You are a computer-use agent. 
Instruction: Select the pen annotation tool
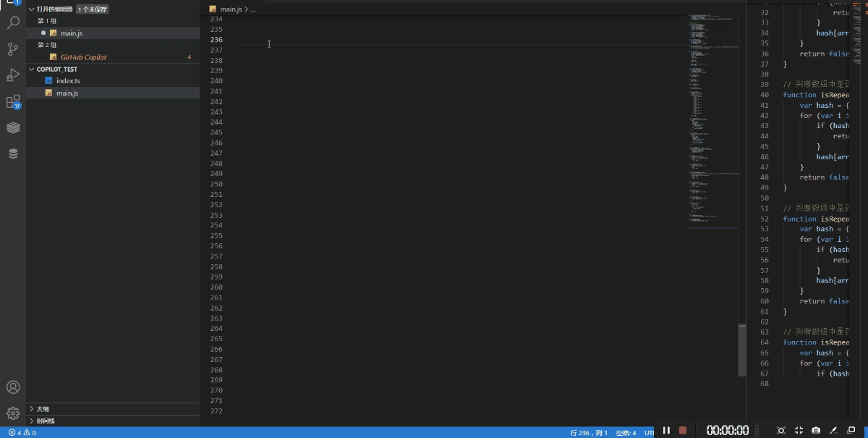[833, 430]
